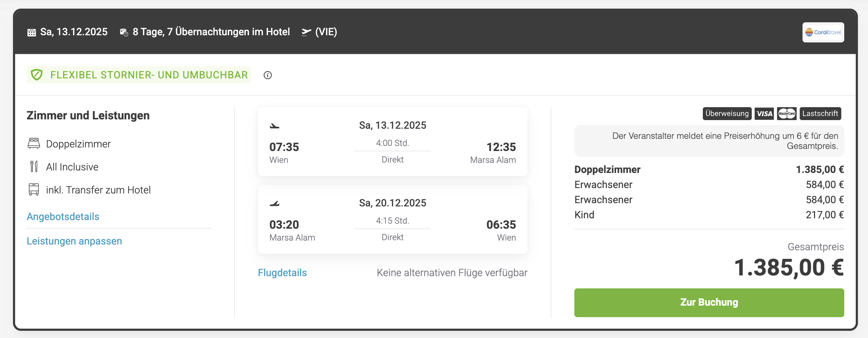Open Leistungen anpassen link

click(x=74, y=241)
